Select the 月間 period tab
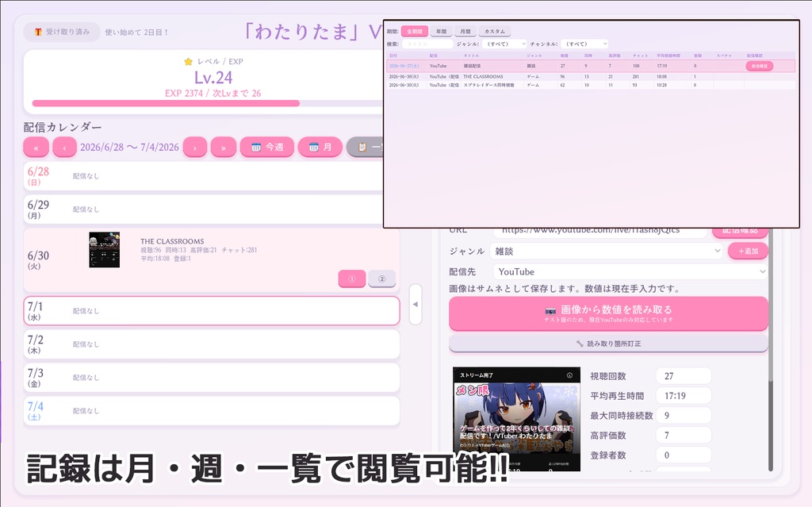812x507 pixels. pos(465,31)
